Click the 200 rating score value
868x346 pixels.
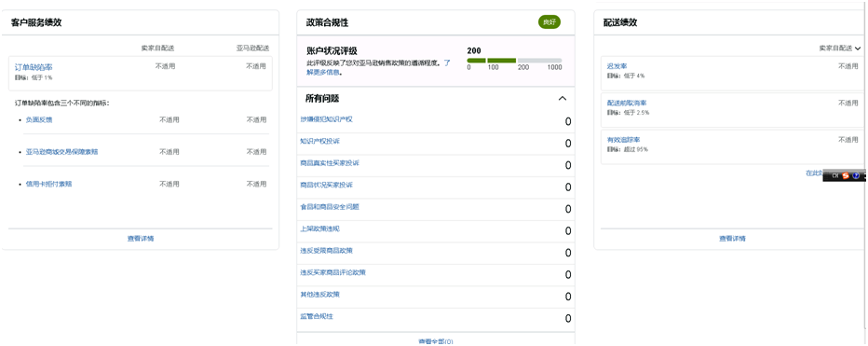(x=474, y=50)
